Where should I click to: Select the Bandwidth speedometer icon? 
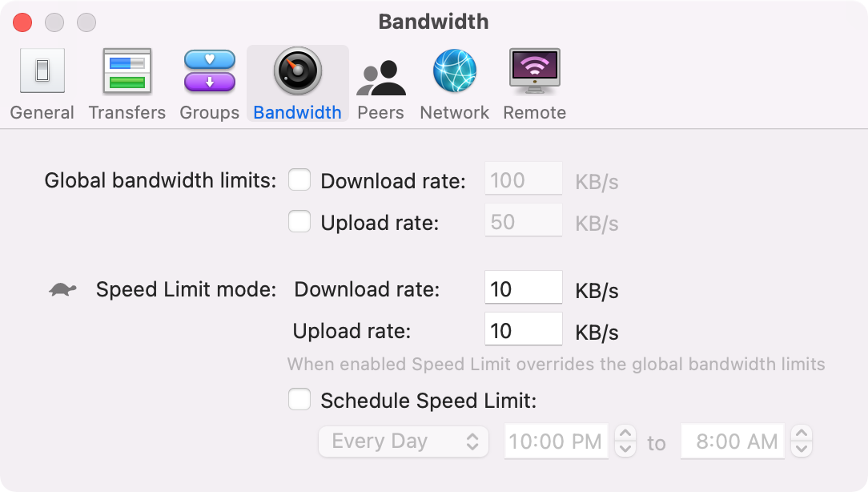point(298,71)
